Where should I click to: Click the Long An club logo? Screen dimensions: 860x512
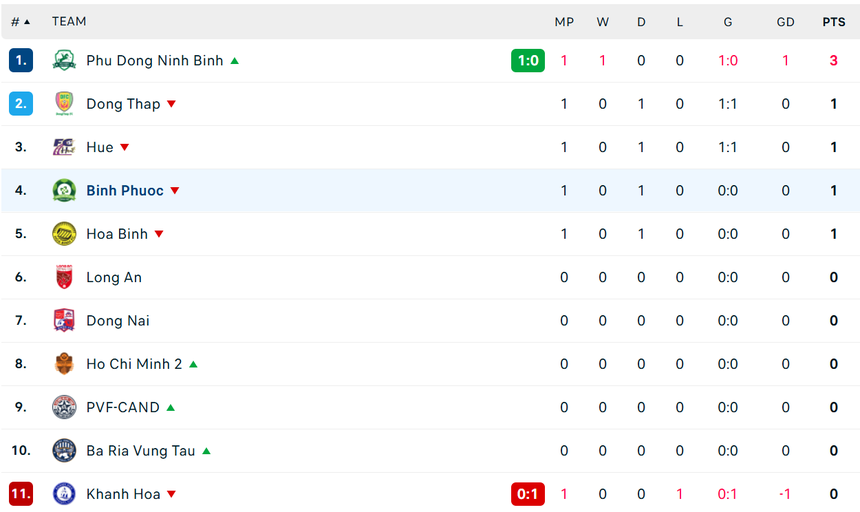point(64,278)
